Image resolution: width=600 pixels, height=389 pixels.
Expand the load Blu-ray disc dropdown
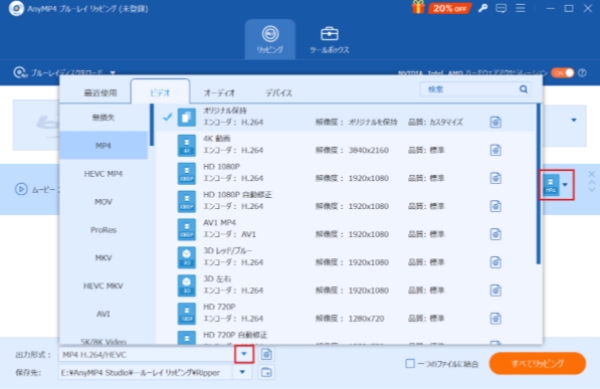pyautogui.click(x=112, y=72)
